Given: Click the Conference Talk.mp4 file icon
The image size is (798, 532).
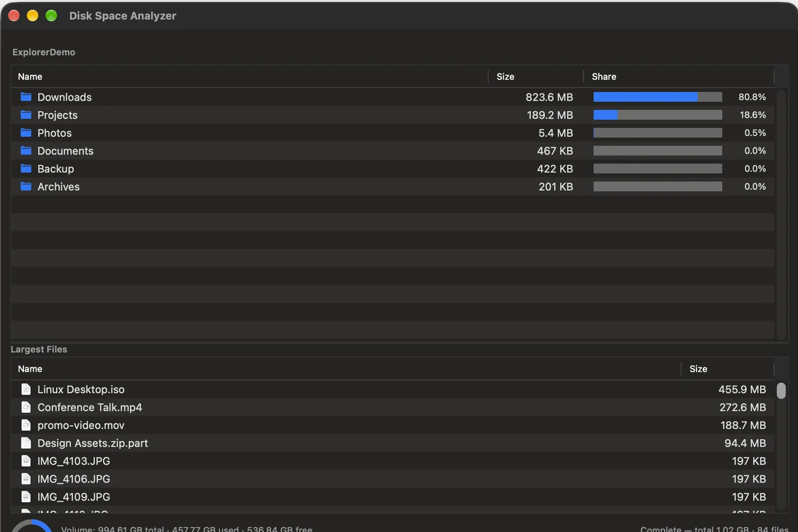Looking at the screenshot, I should pos(26,407).
